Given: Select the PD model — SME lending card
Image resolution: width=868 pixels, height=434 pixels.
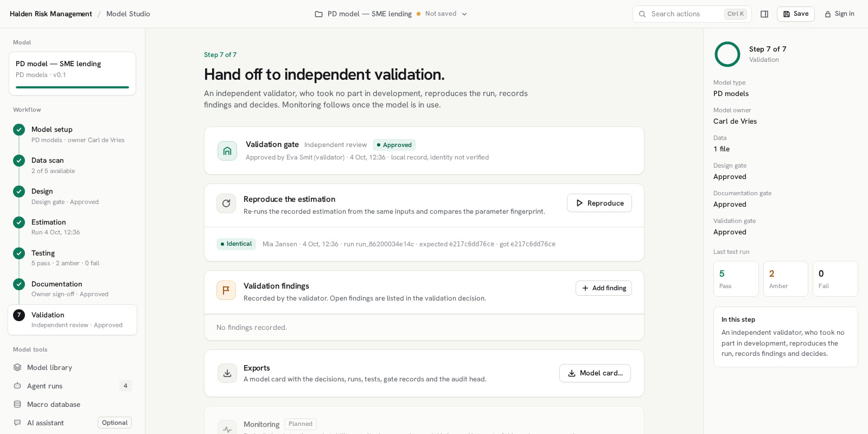Looking at the screenshot, I should [x=72, y=73].
